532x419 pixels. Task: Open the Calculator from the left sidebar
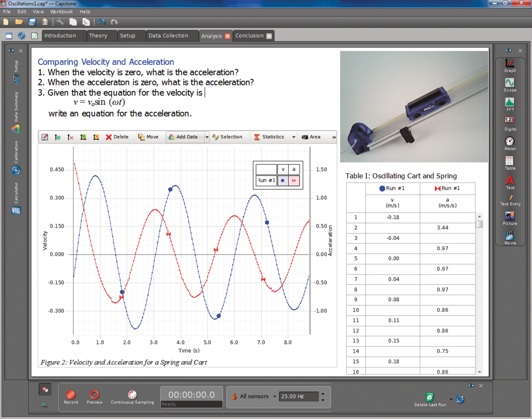[x=16, y=211]
